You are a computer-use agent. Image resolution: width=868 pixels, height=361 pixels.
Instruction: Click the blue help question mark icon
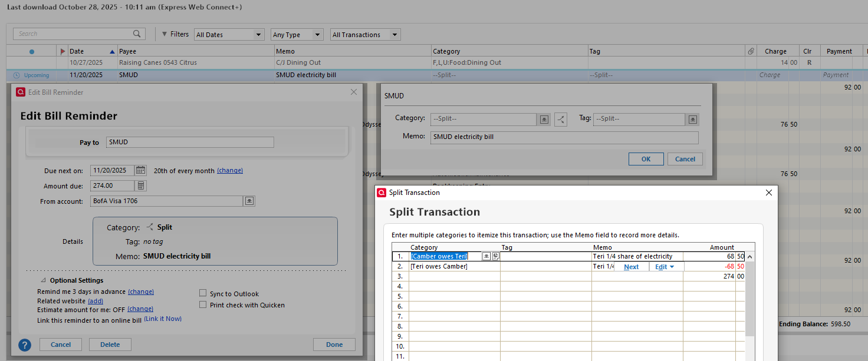coord(25,345)
